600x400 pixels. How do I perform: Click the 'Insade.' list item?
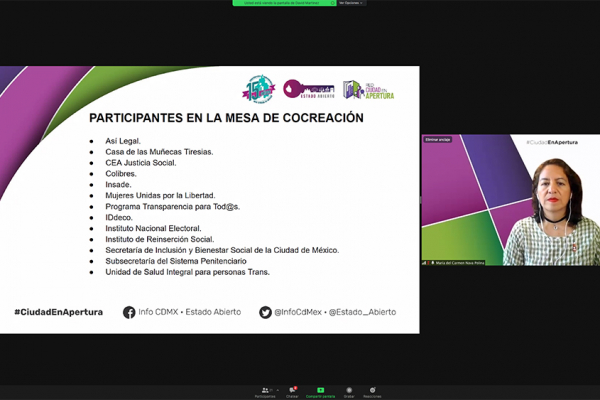(x=118, y=184)
